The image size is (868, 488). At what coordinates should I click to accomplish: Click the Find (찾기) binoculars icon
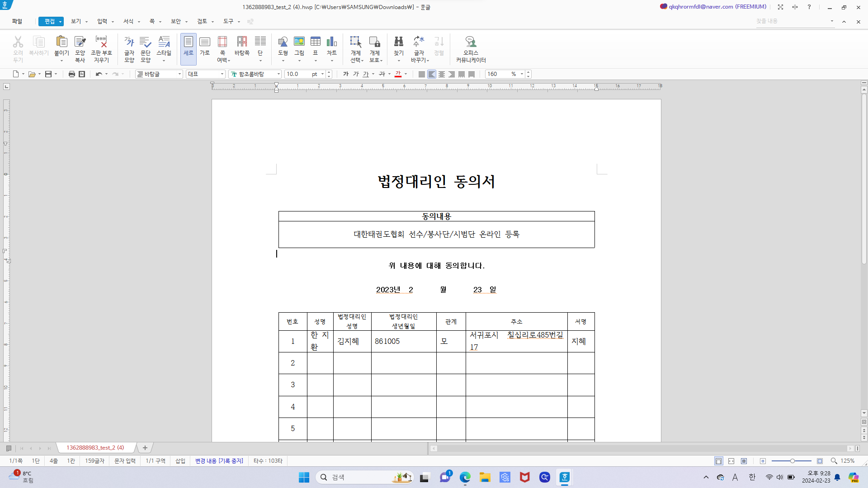coord(399,42)
